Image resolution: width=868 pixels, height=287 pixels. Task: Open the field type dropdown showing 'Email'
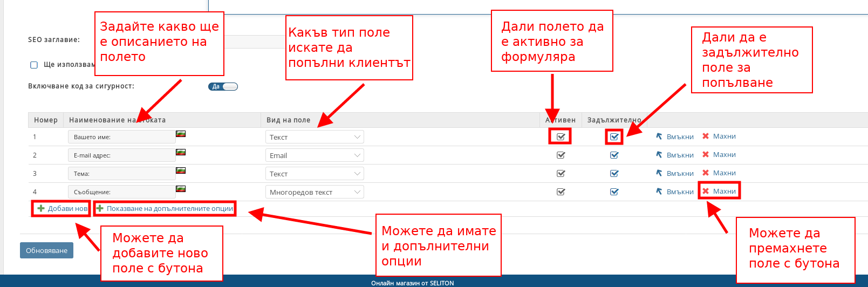pyautogui.click(x=315, y=155)
